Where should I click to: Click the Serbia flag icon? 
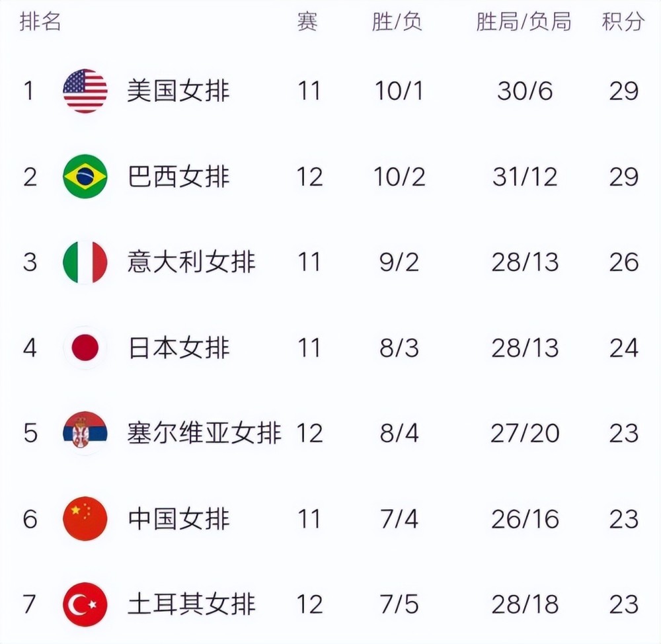[x=85, y=433]
